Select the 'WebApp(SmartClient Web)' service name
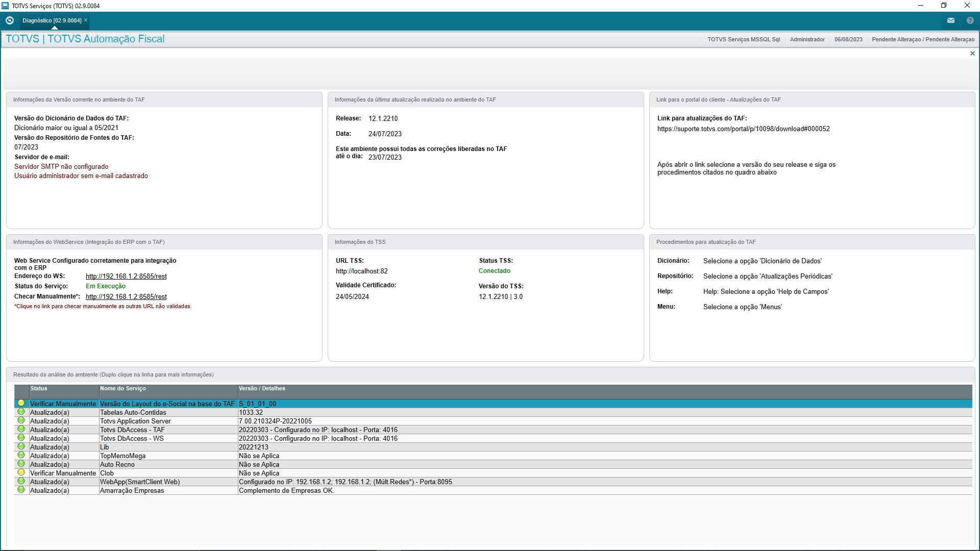Image resolution: width=980 pixels, height=551 pixels. coord(140,482)
